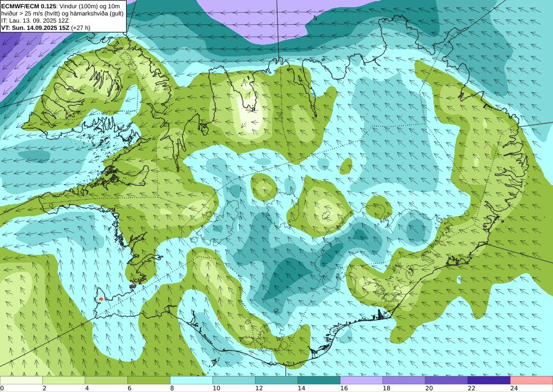Click the light green 2–4 m/s legend swatch
The image size is (553, 392).
click(64, 380)
